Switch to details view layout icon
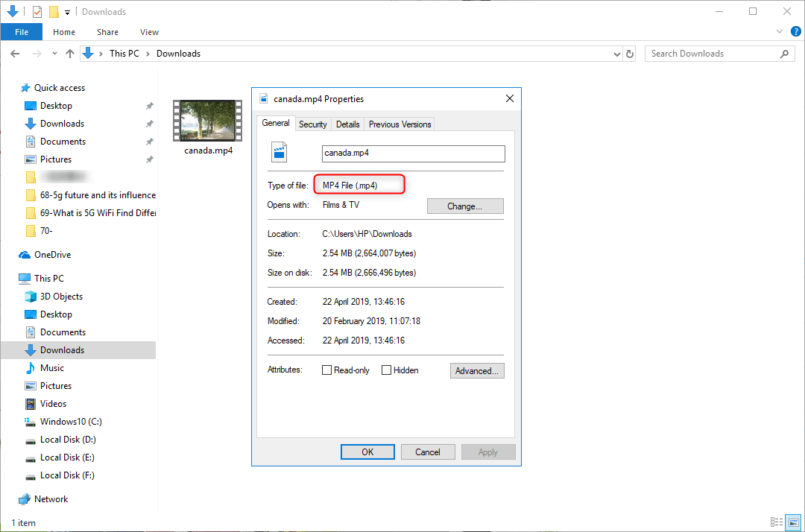 pyautogui.click(x=777, y=522)
